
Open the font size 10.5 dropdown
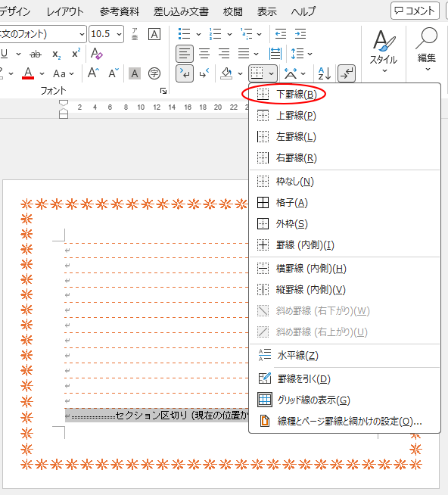[x=119, y=34]
